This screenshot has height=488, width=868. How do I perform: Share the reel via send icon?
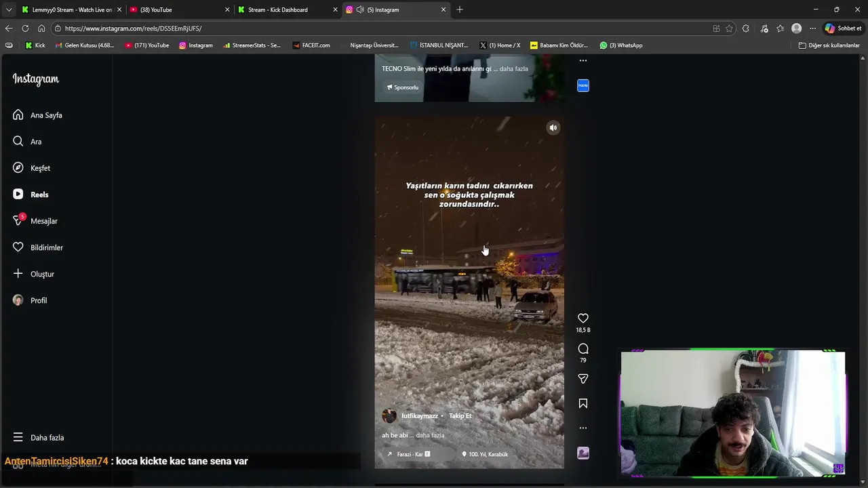point(583,379)
